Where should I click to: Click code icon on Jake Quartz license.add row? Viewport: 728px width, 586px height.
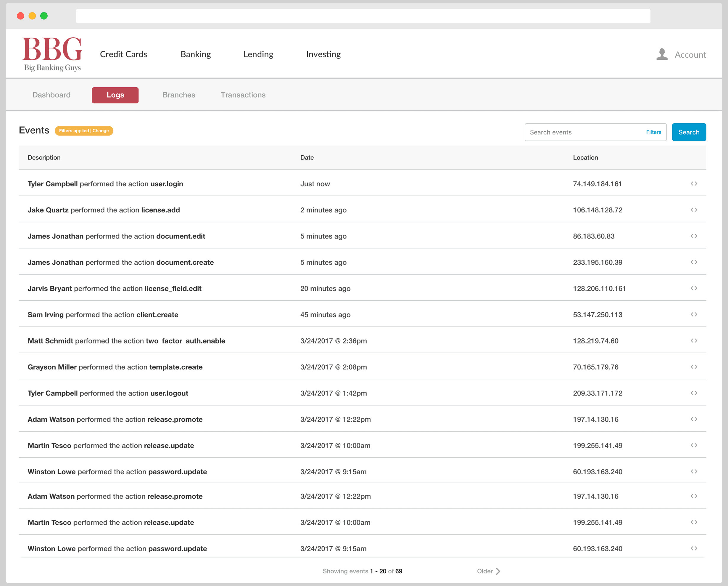coord(695,210)
